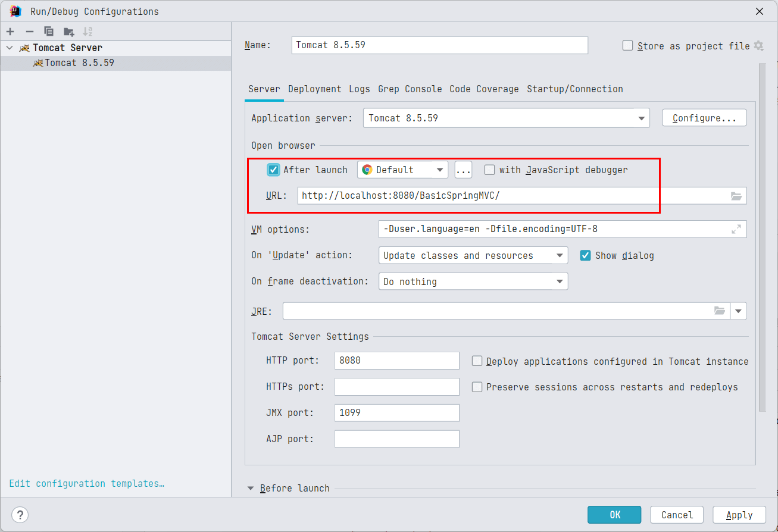Switch to the Deployment tab
Screen dimensions: 778x532
click(x=315, y=89)
